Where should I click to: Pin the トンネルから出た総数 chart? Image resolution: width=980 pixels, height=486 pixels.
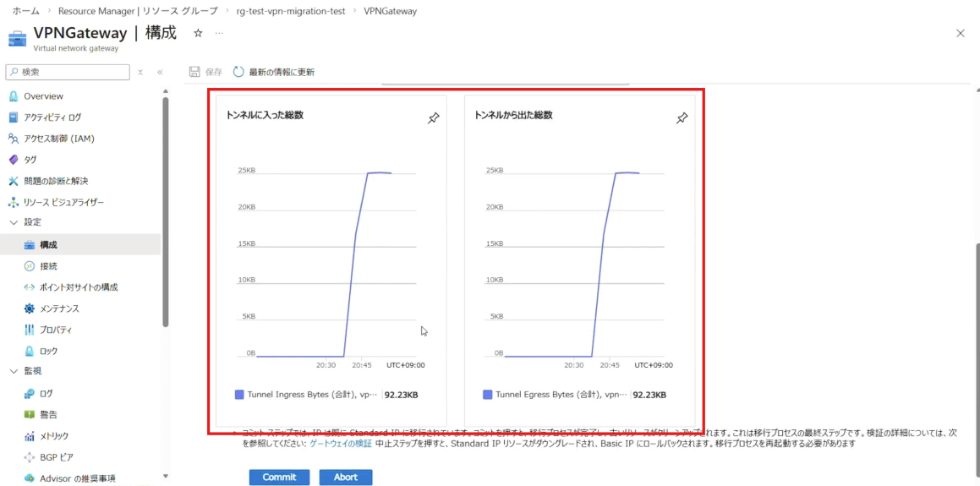pyautogui.click(x=682, y=118)
